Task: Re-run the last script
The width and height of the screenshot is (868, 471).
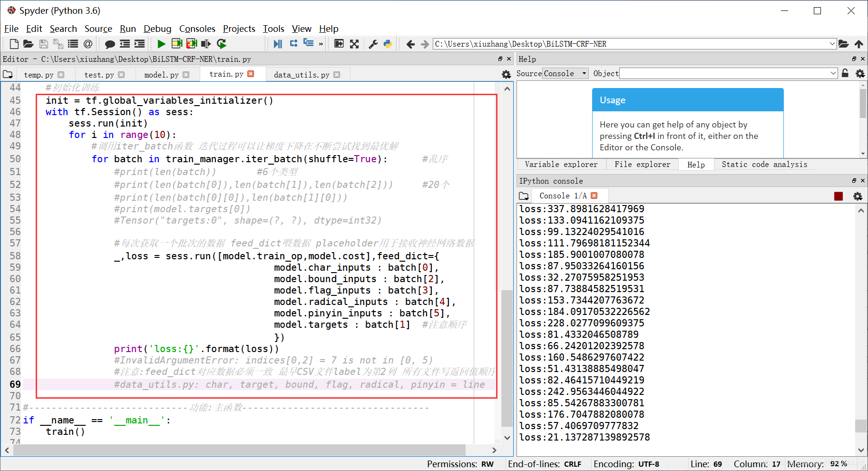Action: click(221, 44)
